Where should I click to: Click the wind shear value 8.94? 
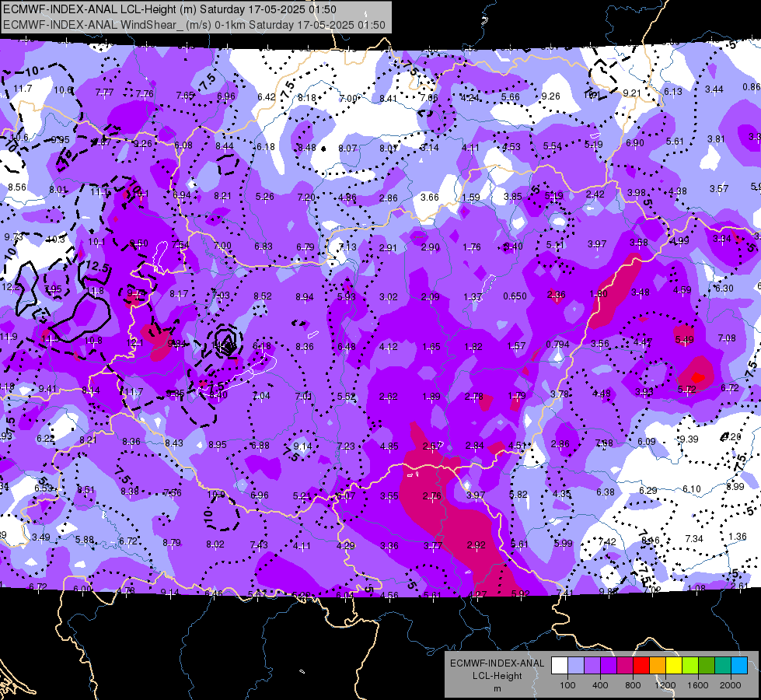click(304, 297)
